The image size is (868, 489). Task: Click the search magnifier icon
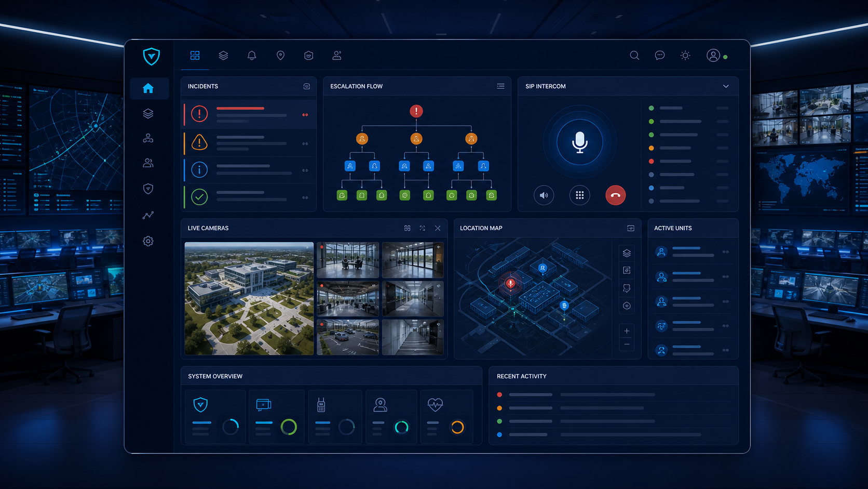(x=634, y=55)
